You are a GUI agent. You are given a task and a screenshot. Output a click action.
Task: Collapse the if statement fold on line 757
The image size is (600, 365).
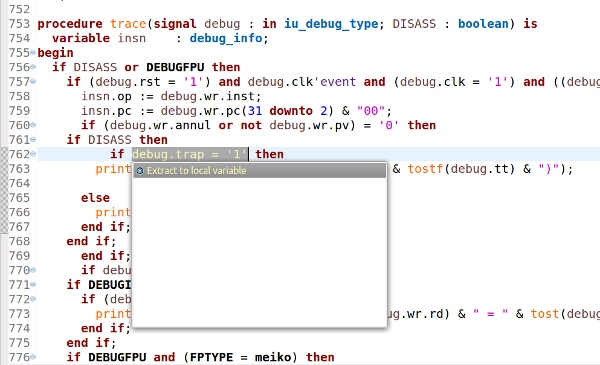(33, 81)
